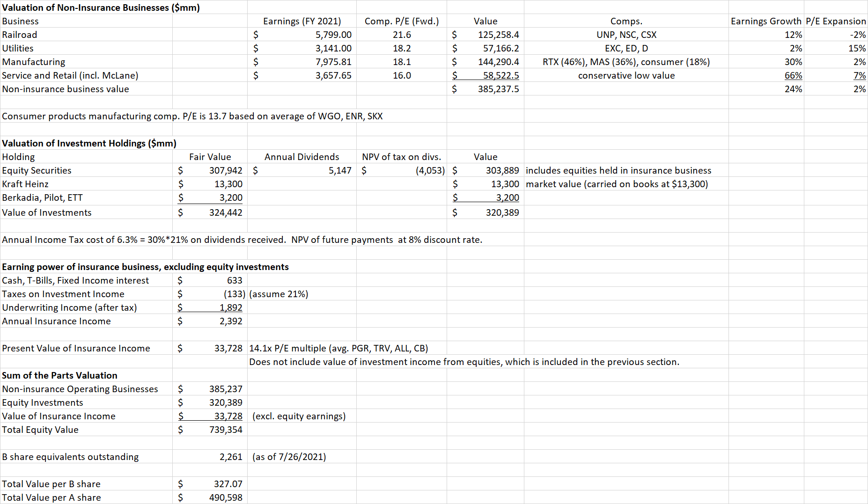Click Railroad P/E expansion -2%
868x504 pixels.
(858, 35)
